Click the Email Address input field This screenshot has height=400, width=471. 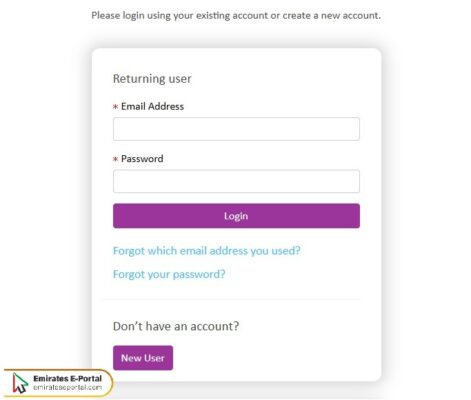[236, 129]
